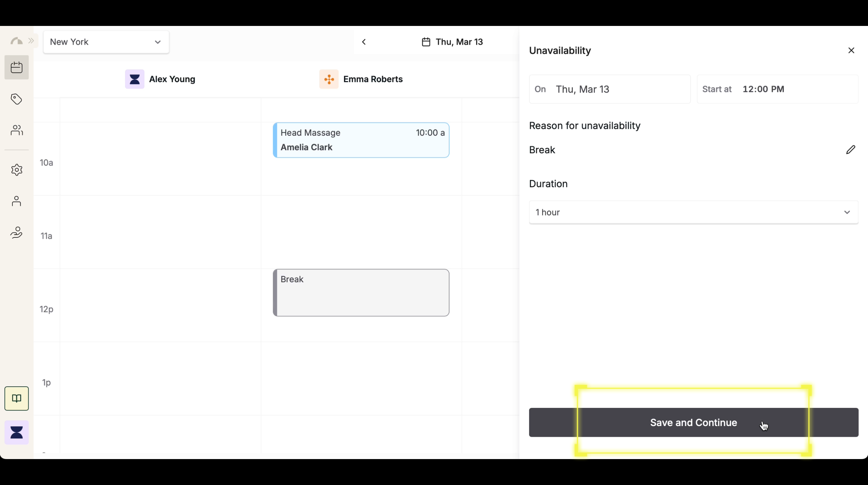The height and width of the screenshot is (485, 868).
Task: Click the hourglass account avatar at bottom
Action: pyautogui.click(x=17, y=432)
